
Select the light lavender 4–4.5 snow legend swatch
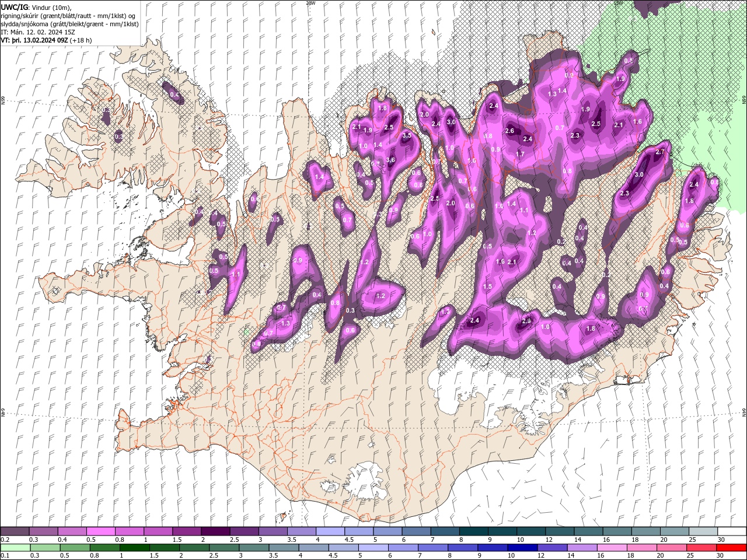click(x=330, y=531)
